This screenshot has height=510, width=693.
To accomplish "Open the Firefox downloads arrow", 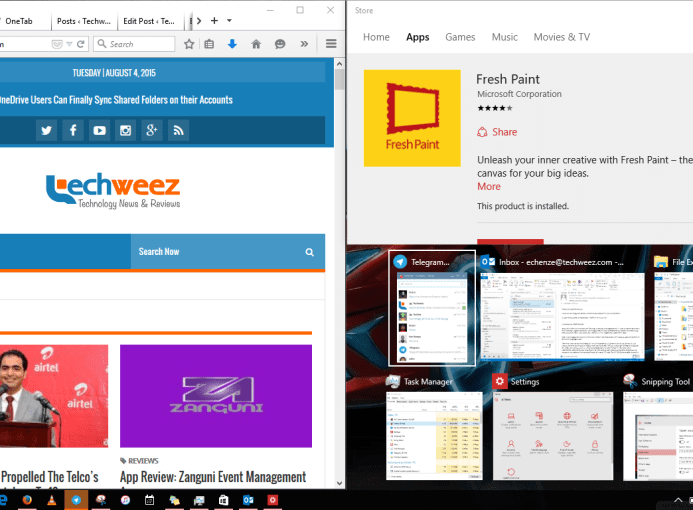I will coord(232,44).
